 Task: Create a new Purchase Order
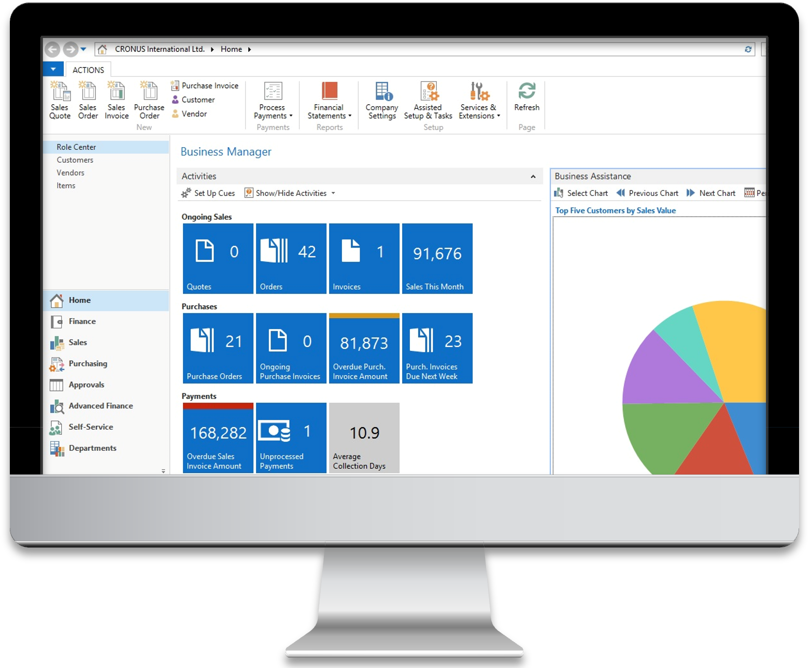(149, 101)
